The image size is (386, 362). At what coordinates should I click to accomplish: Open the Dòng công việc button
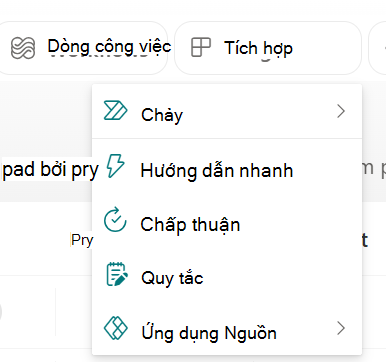[x=82, y=48]
